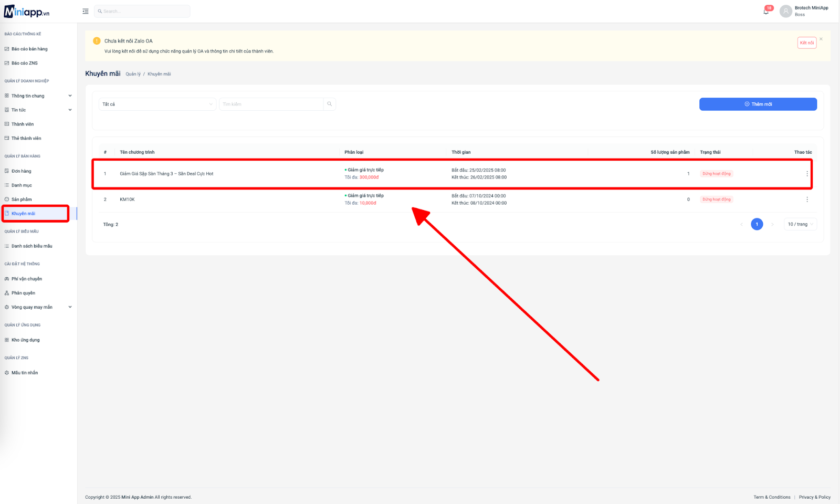
Task: Open the notifications bell
Action: coord(766,12)
